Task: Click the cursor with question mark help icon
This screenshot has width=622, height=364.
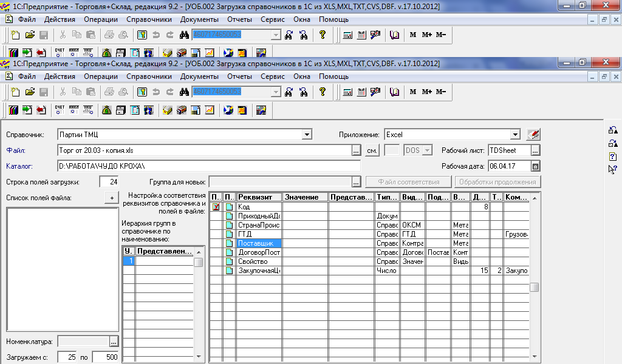Action: tap(612, 169)
